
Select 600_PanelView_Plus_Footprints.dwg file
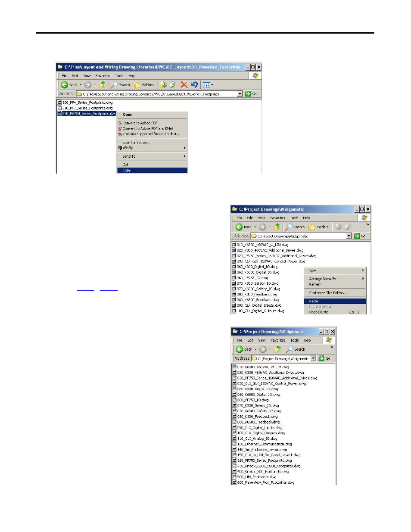click(263, 482)
